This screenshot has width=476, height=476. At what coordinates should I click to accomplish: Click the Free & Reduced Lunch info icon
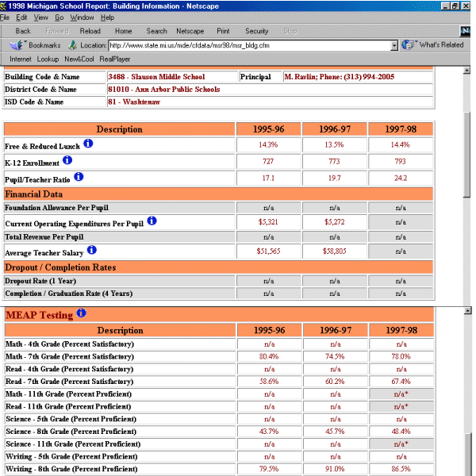point(88,144)
